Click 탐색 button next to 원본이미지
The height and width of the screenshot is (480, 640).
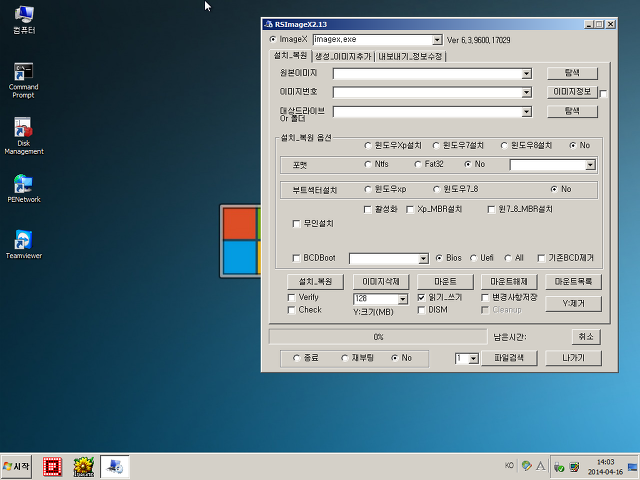[572, 73]
